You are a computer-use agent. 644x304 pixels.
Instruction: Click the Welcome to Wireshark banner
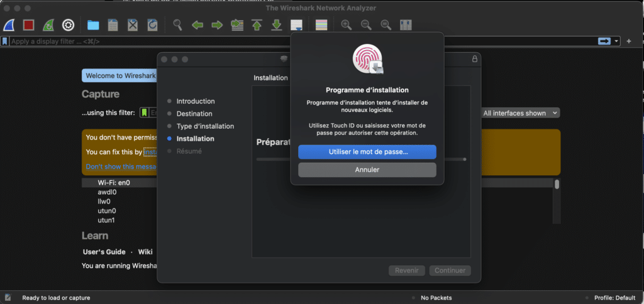click(x=119, y=75)
